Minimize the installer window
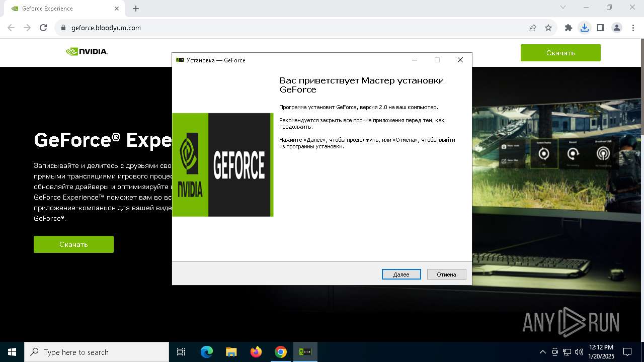This screenshot has height=362, width=644. 415,60
